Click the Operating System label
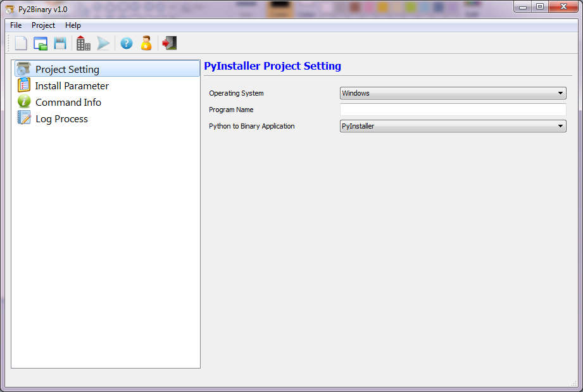 pyautogui.click(x=236, y=93)
